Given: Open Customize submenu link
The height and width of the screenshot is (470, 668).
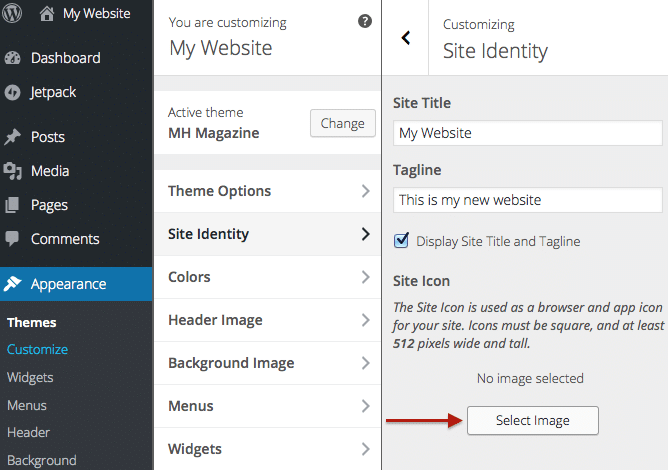Looking at the screenshot, I should point(37,349).
